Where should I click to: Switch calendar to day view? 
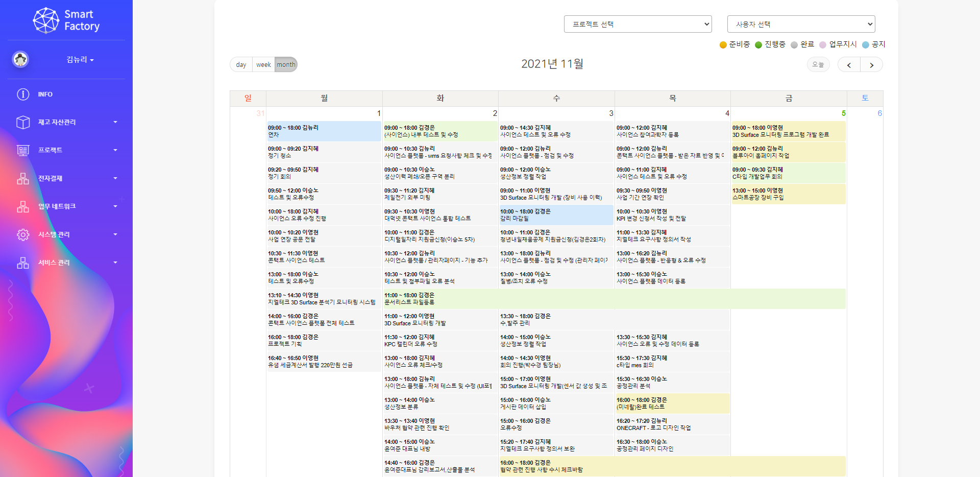pyautogui.click(x=241, y=65)
